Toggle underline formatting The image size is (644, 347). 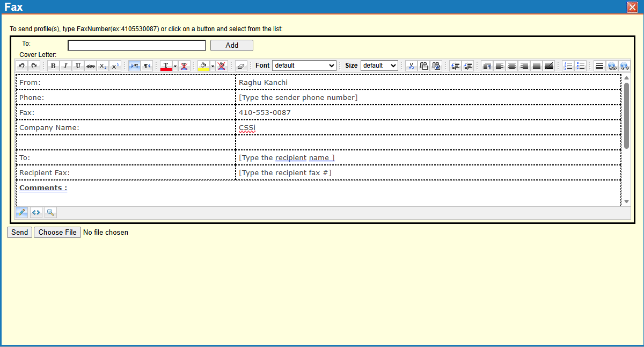(x=78, y=66)
